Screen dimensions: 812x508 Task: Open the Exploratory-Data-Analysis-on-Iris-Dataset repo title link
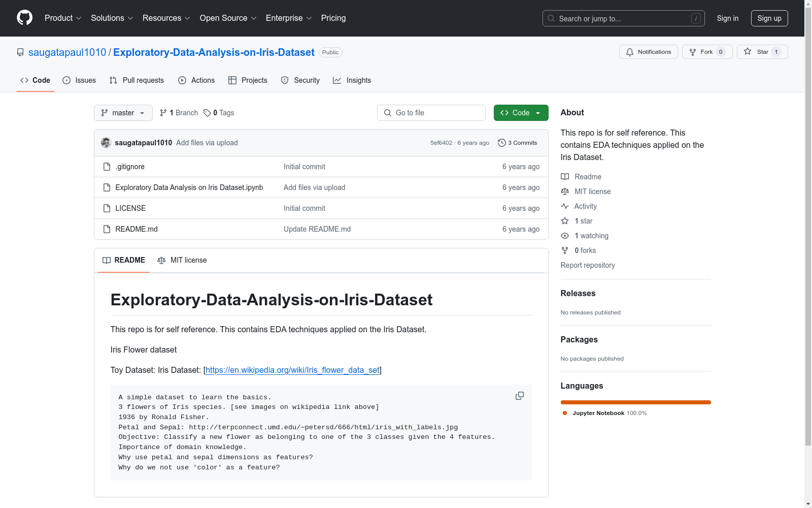pos(214,52)
